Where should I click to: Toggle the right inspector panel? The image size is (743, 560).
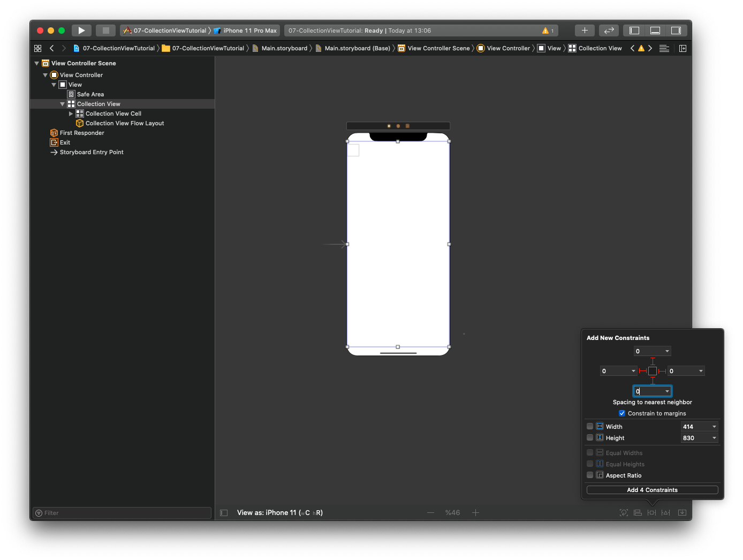click(676, 30)
